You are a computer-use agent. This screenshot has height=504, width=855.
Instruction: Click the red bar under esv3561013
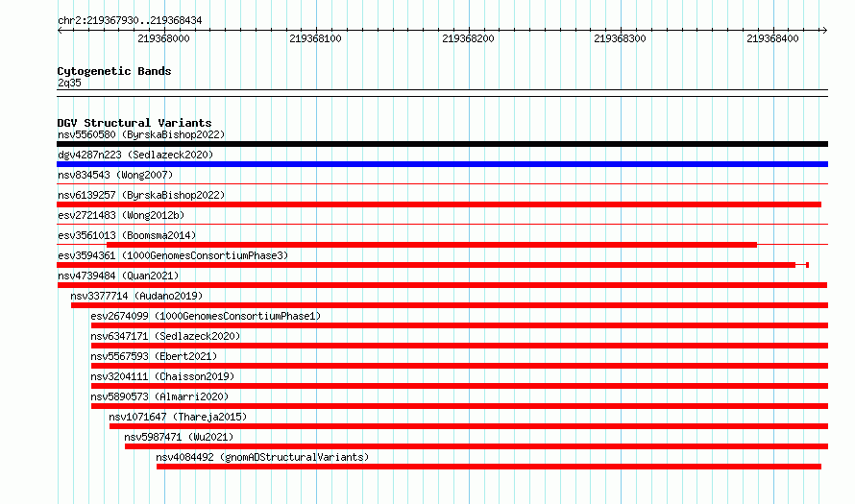(431, 245)
